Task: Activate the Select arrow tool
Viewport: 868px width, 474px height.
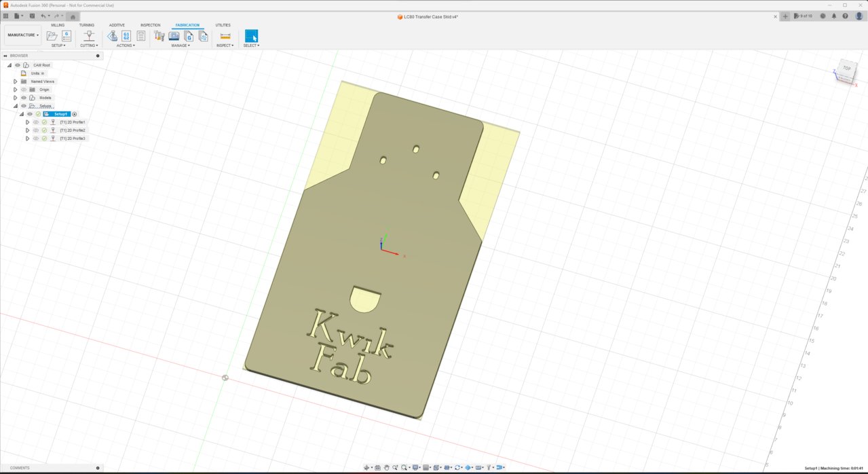Action: 251,36
